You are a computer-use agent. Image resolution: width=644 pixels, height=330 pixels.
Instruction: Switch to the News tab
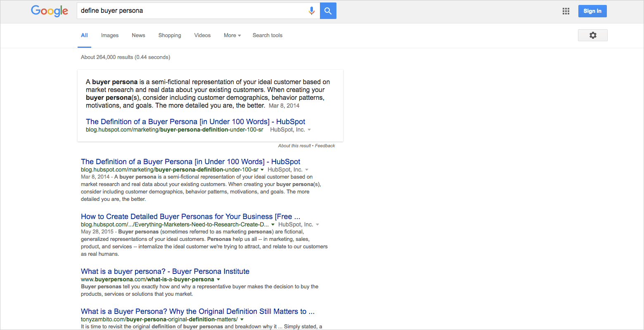[138, 35]
